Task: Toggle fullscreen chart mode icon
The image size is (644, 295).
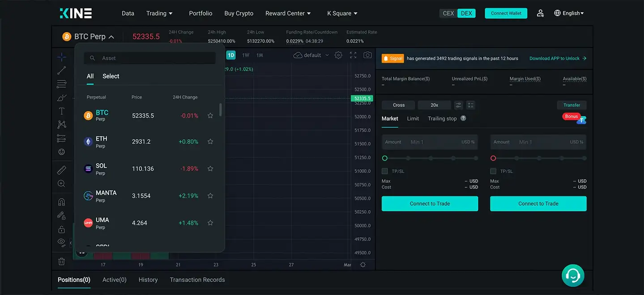Action: (353, 55)
